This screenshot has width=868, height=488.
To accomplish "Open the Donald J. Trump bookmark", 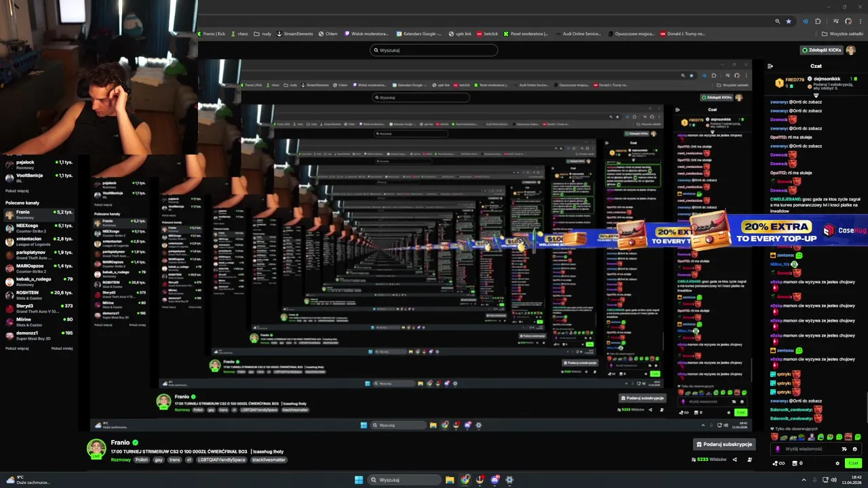I will click(x=682, y=33).
